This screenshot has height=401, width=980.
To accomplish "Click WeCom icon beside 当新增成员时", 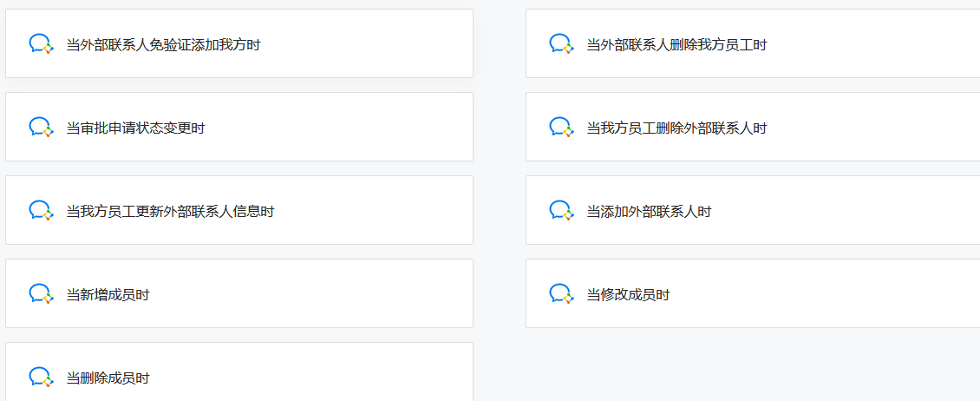I will point(42,293).
